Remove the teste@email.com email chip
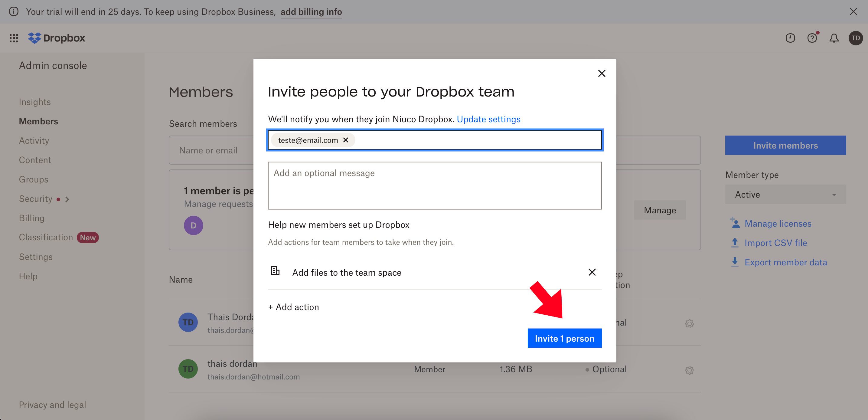The height and width of the screenshot is (420, 868). tap(345, 140)
